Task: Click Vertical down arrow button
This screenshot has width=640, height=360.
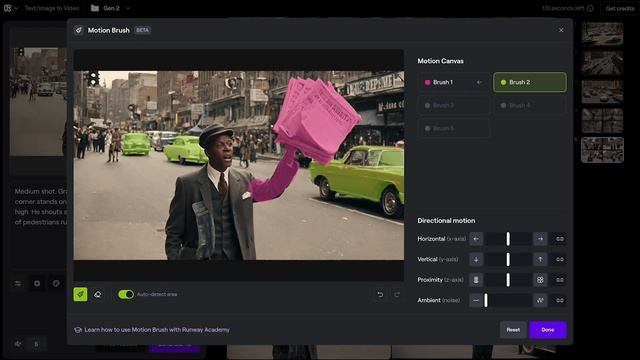Action: pos(476,259)
